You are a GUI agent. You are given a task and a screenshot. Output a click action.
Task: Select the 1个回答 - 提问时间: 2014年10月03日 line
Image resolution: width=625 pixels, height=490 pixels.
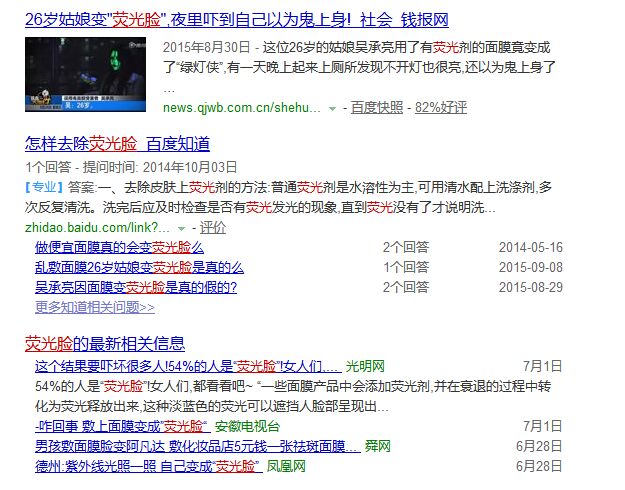tap(131, 167)
